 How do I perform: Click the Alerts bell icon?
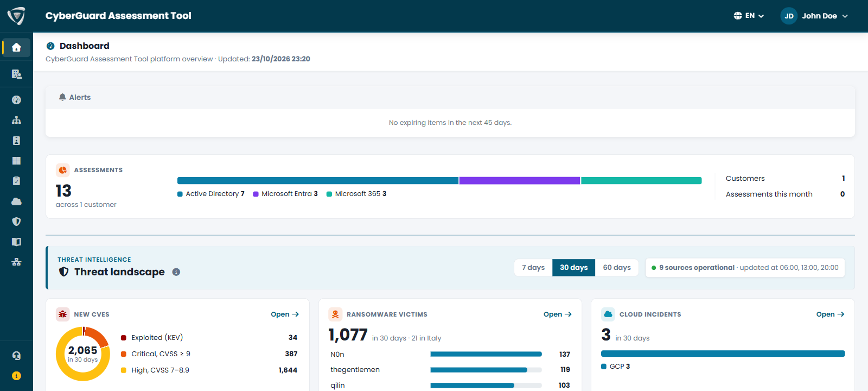pos(62,97)
